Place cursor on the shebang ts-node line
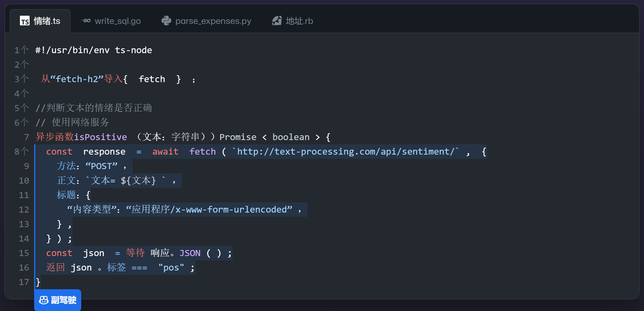 coord(94,50)
